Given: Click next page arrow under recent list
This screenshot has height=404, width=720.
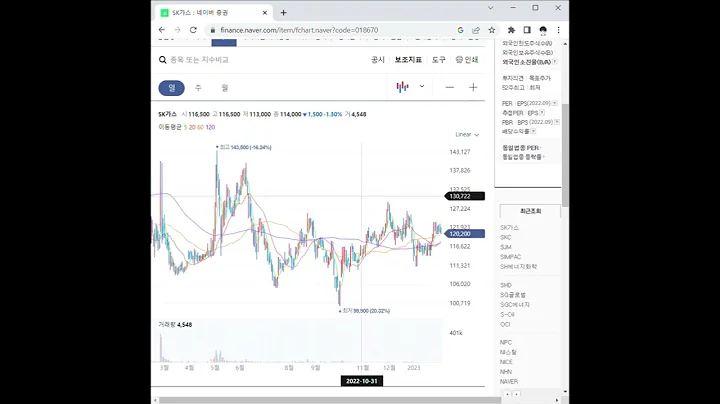Looking at the screenshot, I should point(516,394).
